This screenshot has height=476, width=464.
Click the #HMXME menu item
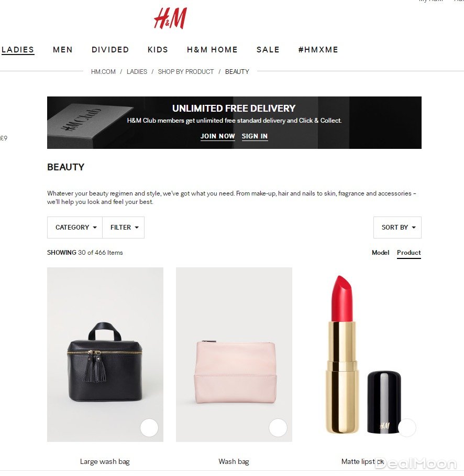(x=318, y=49)
